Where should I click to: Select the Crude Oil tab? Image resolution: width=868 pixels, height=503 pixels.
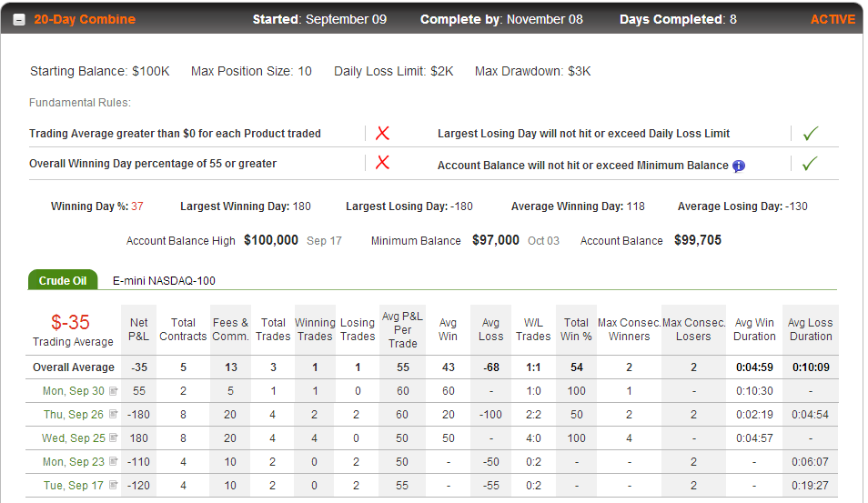(x=63, y=280)
